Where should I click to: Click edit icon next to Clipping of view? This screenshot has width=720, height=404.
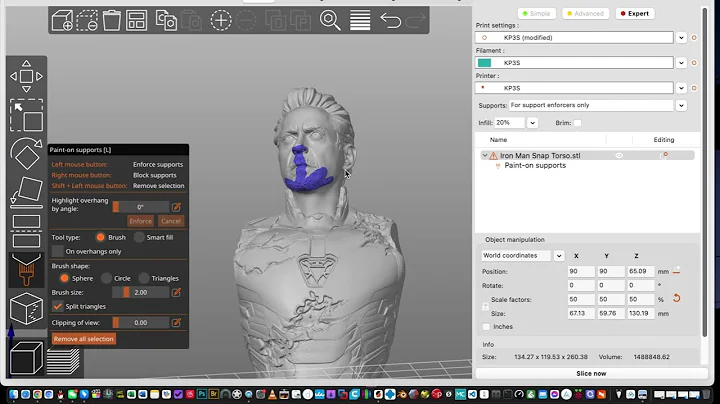tap(176, 323)
